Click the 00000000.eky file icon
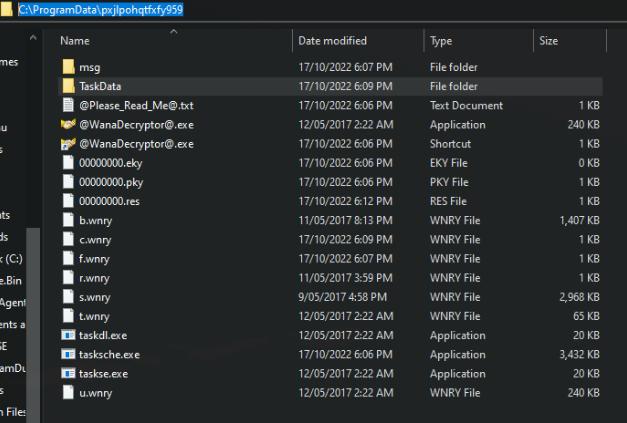627x423 pixels. point(68,163)
